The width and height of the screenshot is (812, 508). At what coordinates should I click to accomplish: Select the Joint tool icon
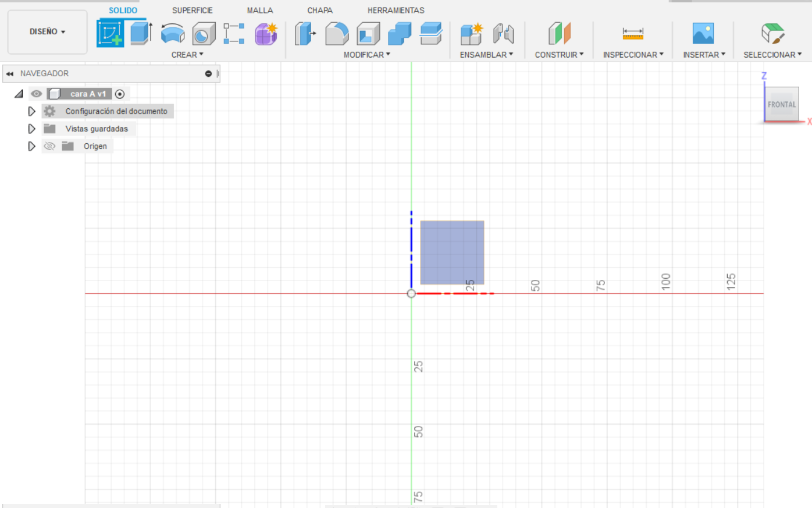[x=504, y=34]
